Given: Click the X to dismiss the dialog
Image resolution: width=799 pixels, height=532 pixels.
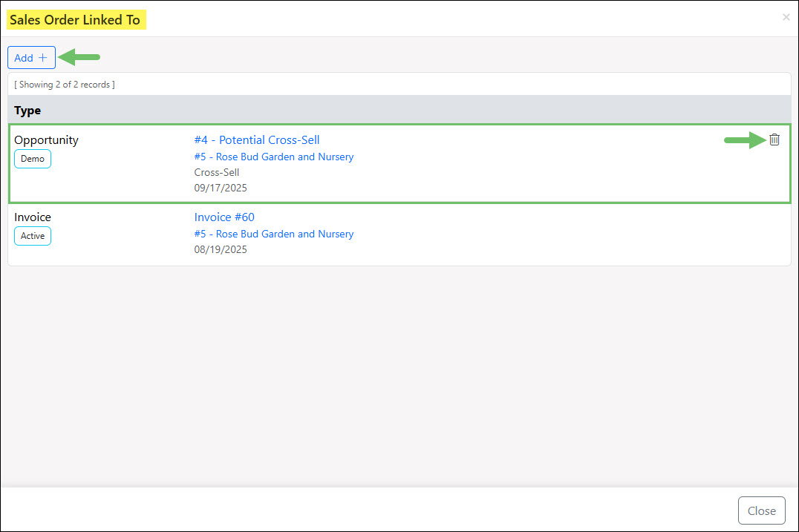Looking at the screenshot, I should 786,17.
